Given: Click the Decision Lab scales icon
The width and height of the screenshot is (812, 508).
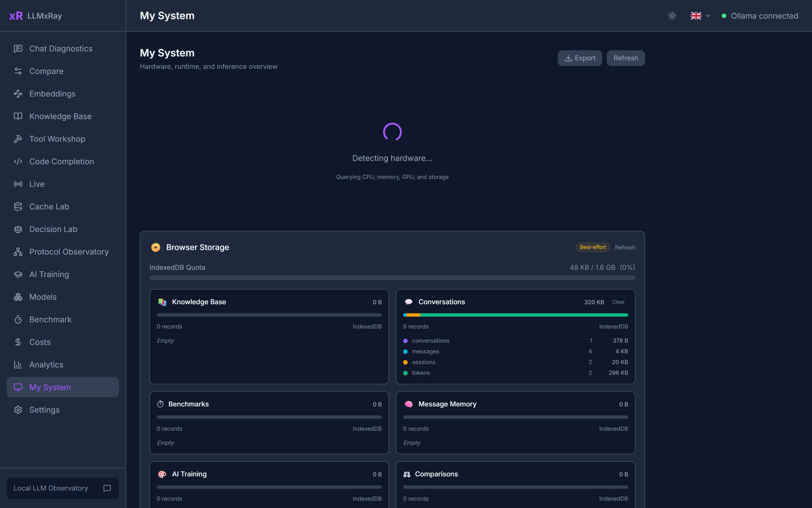Looking at the screenshot, I should tap(18, 229).
